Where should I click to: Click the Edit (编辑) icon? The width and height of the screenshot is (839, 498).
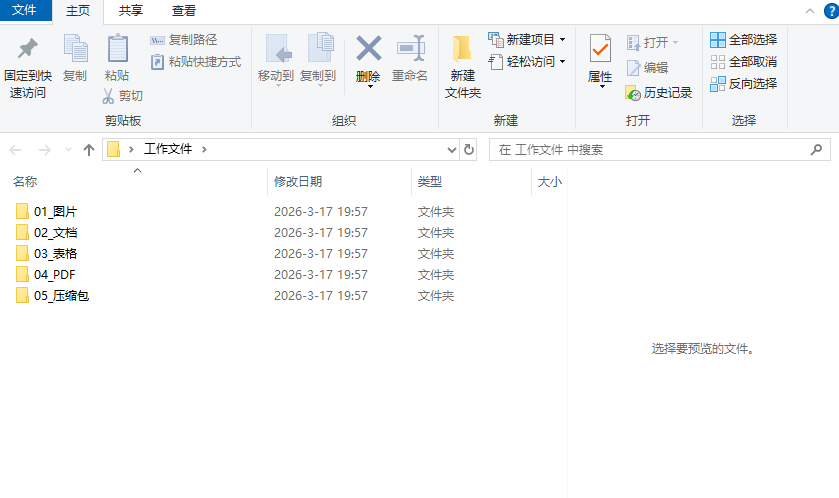pos(634,68)
